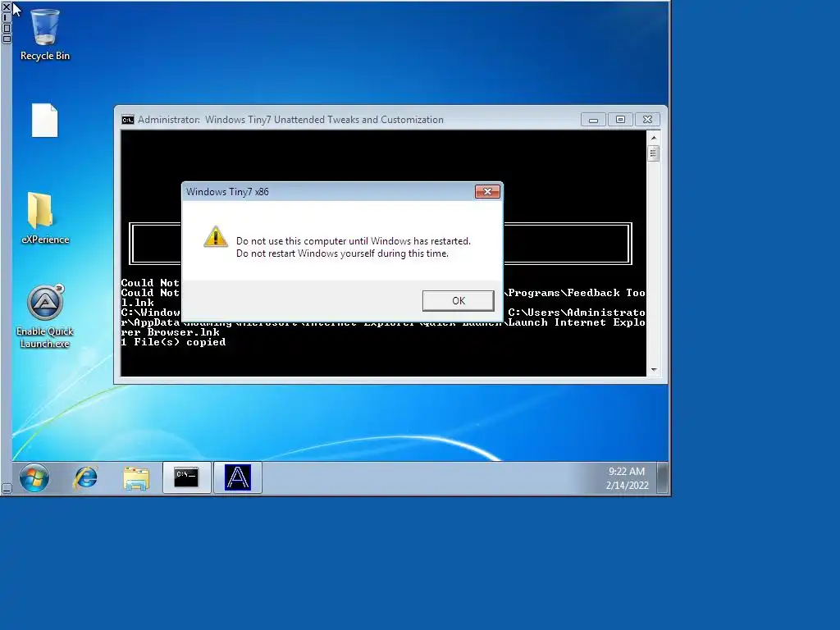Switch to the command prompt taskbar button

pos(187,477)
